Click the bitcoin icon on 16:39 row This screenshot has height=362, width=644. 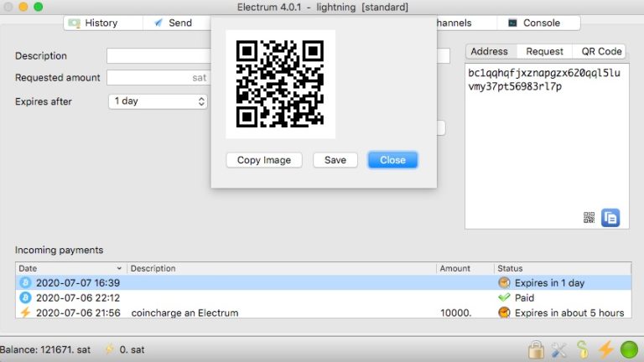pyautogui.click(x=25, y=282)
